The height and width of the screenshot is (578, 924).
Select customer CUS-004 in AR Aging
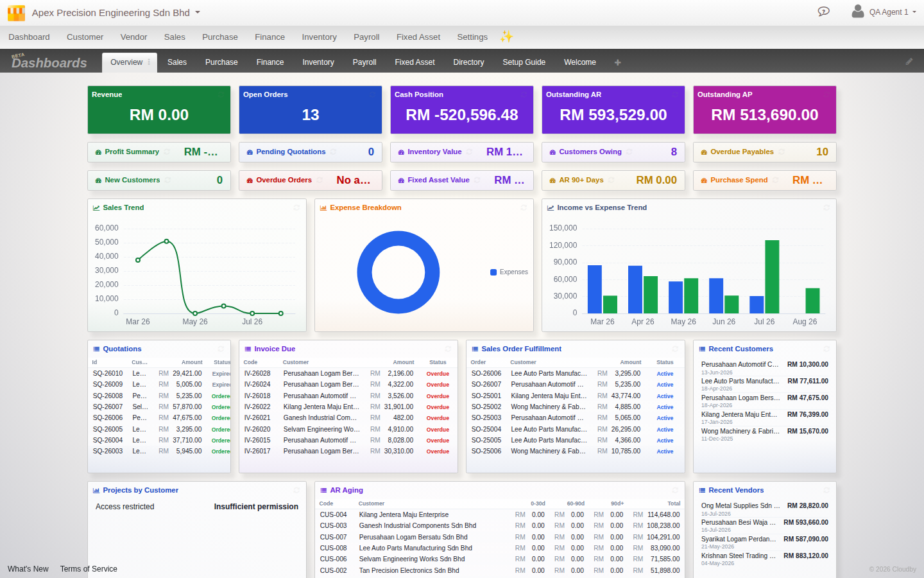click(500, 514)
